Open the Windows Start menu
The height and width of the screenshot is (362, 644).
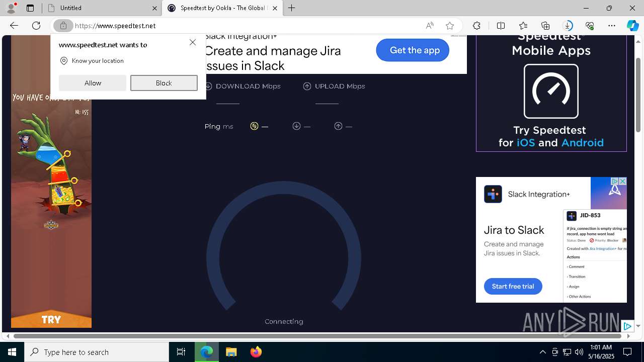12,352
